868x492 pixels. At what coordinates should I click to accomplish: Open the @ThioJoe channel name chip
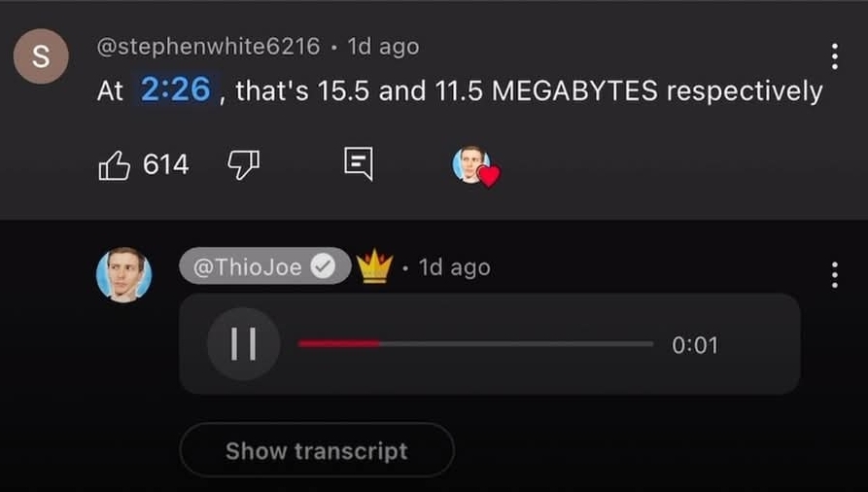[x=265, y=266]
